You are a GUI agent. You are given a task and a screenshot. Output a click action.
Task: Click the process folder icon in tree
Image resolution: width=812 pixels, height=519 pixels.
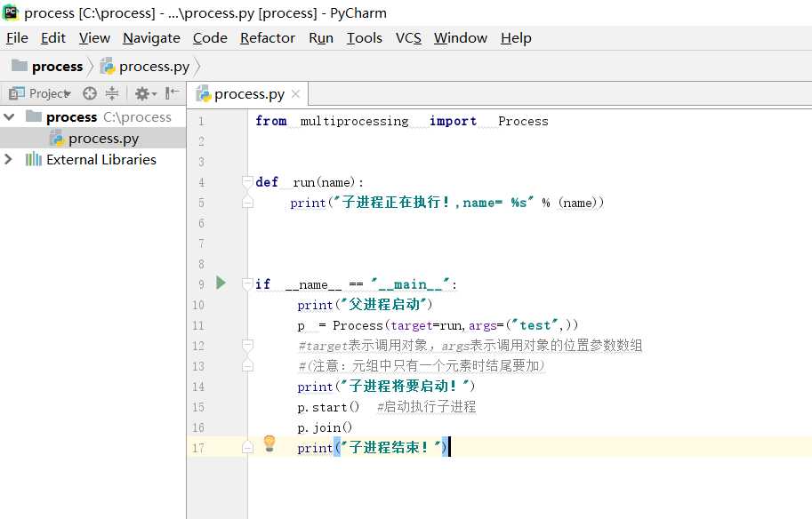[34, 116]
